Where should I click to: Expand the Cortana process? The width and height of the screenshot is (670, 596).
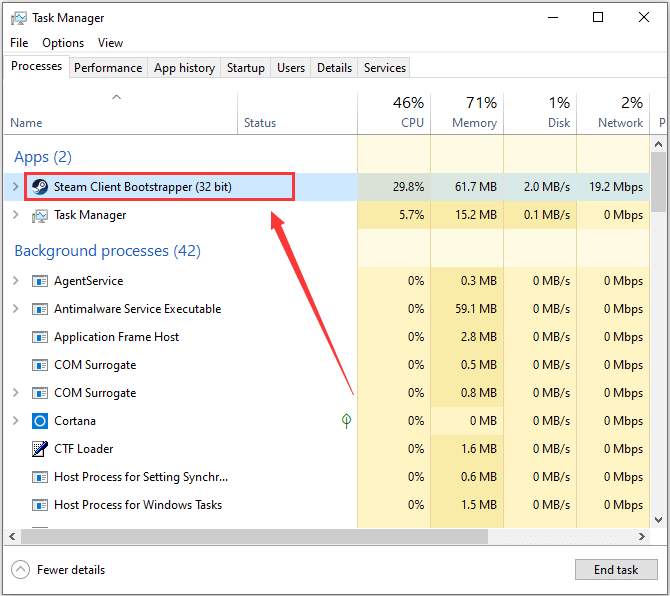pyautogui.click(x=16, y=421)
